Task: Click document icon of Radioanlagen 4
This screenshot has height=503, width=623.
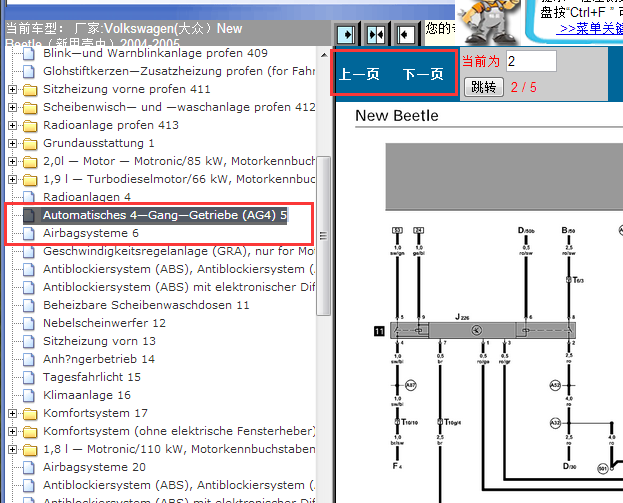Action: tap(29, 197)
